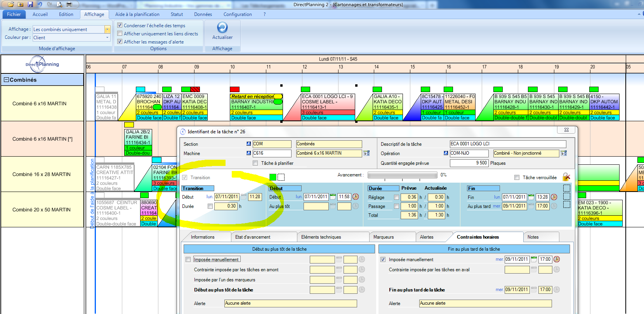Select the ECA 0001 LOGO LCI task block
The width and height of the screenshot is (644, 314).
pyautogui.click(x=328, y=107)
